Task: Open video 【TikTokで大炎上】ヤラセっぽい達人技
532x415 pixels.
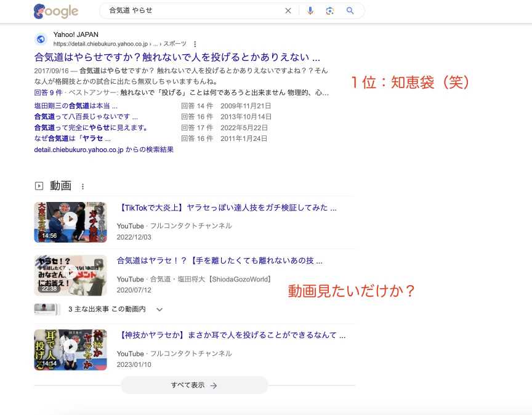Action: 227,207
